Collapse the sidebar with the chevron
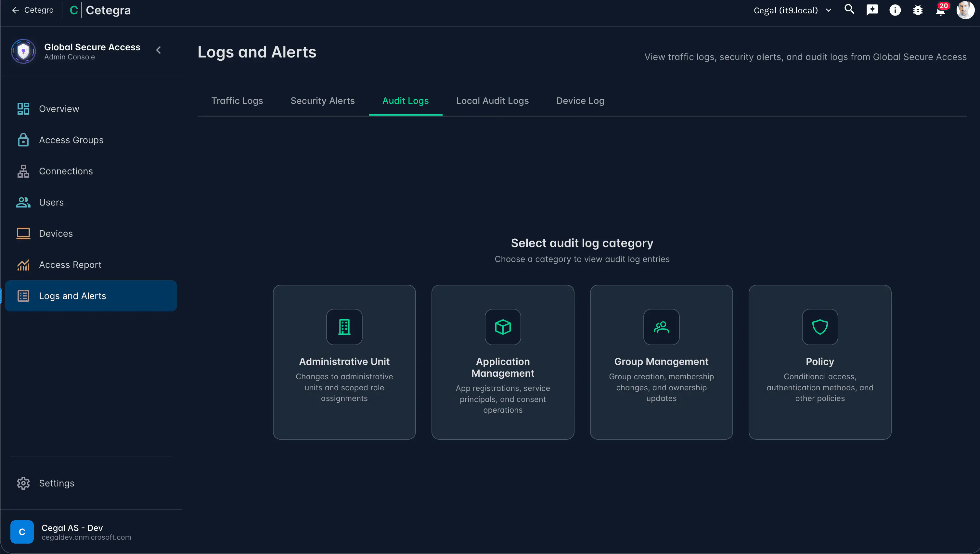Image resolution: width=980 pixels, height=554 pixels. [159, 50]
